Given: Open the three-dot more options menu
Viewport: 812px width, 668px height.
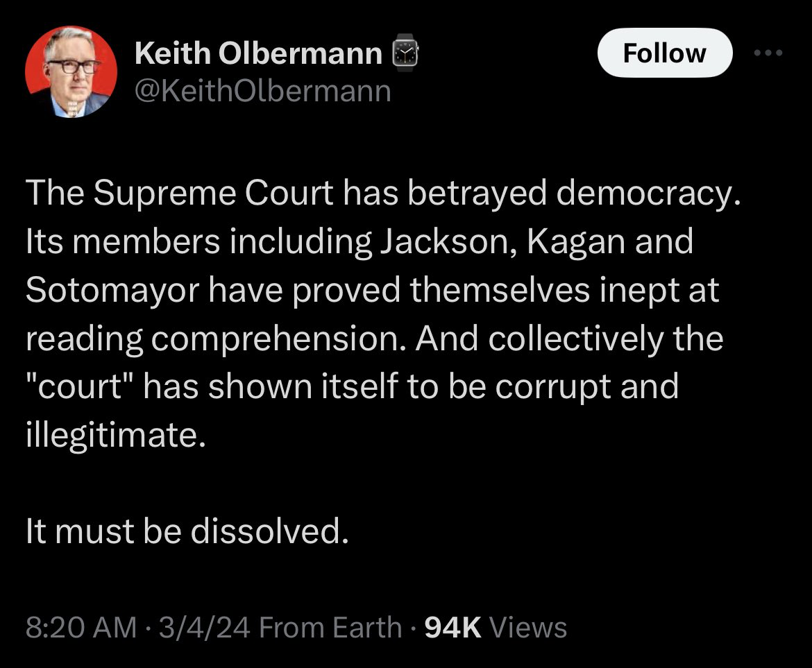Looking at the screenshot, I should pos(770,53).
